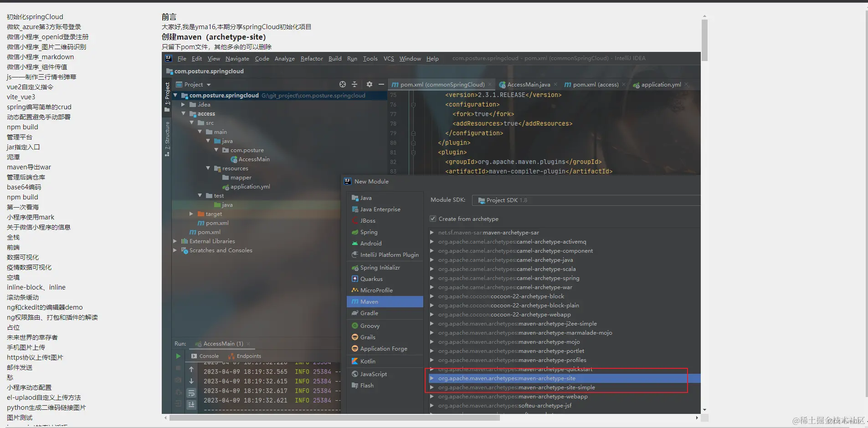Select the Maven module type icon
Viewport: 868px width, 428px height.
coord(354,302)
